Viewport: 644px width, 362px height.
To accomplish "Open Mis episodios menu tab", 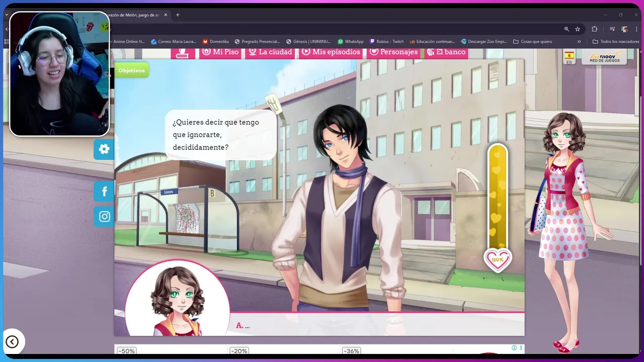I will click(331, 52).
